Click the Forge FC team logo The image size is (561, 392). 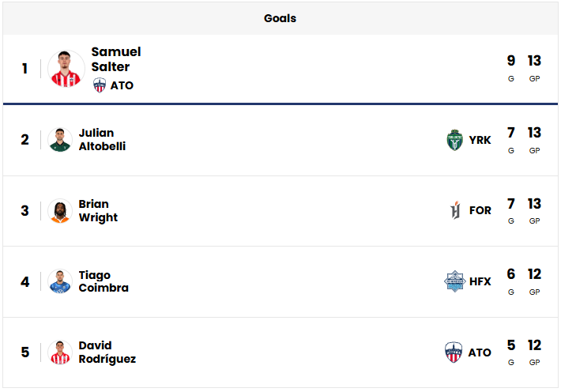pyautogui.click(x=454, y=211)
